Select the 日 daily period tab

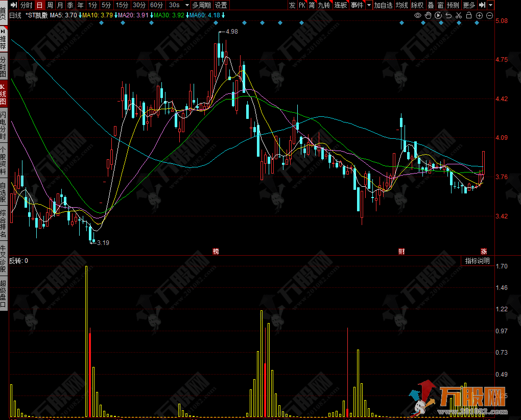(39, 5)
